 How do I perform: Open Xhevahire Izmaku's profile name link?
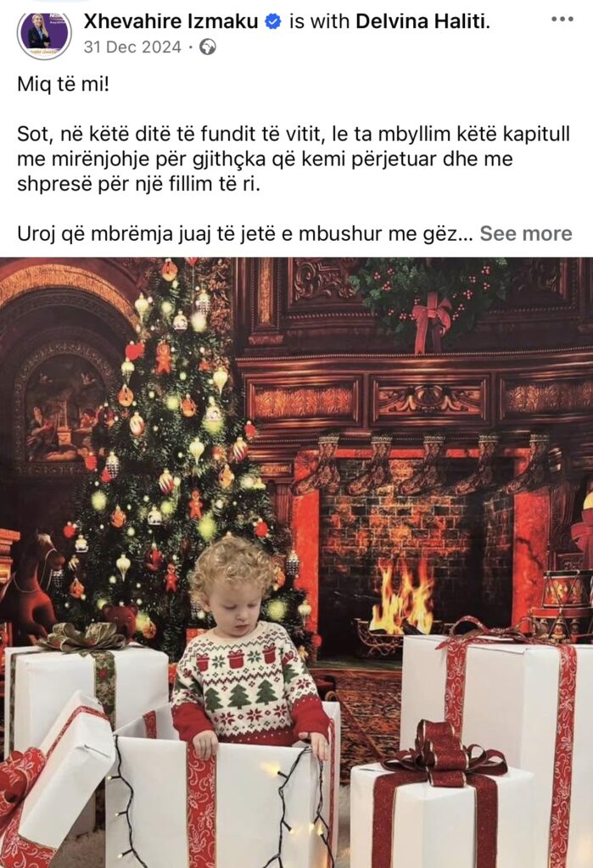pyautogui.click(x=171, y=21)
